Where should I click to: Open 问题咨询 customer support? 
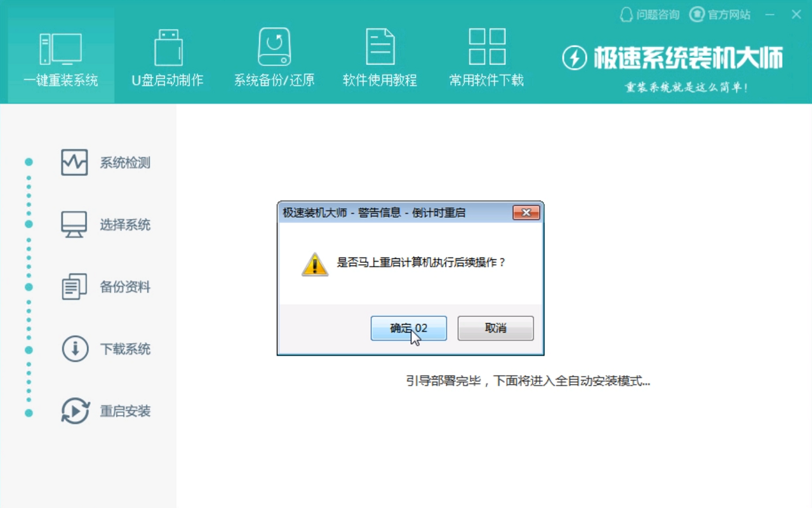(649, 15)
